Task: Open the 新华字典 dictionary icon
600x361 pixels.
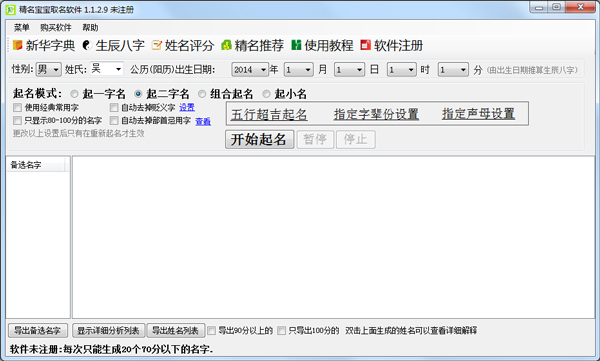Action: point(18,46)
